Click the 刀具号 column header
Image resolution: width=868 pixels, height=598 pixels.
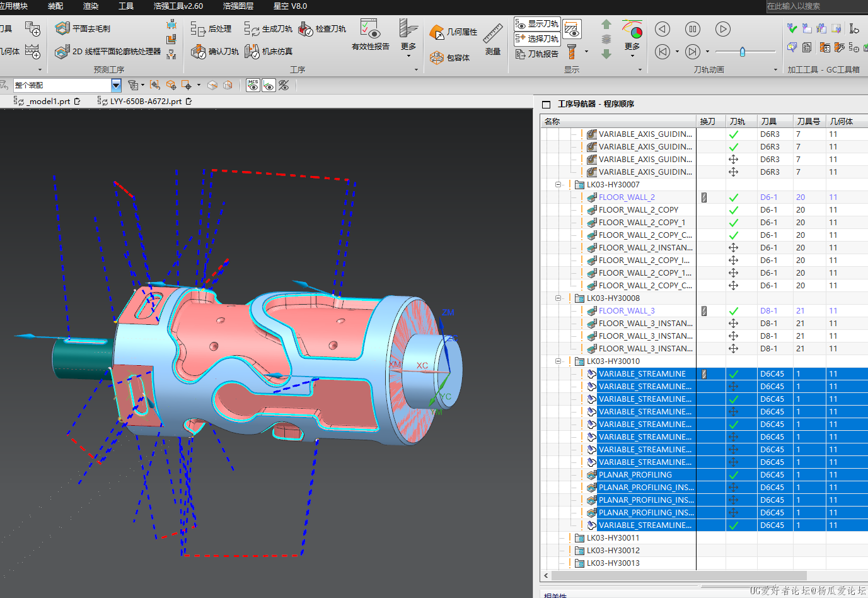809,121
